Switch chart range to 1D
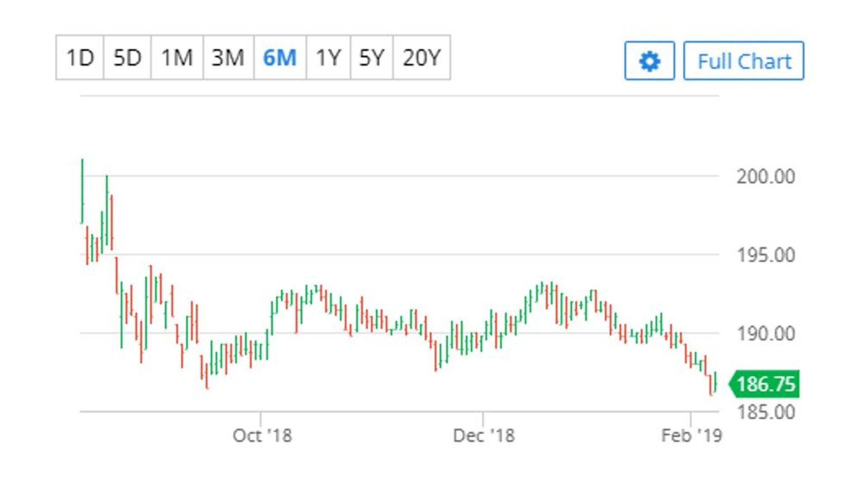 pos(80,58)
